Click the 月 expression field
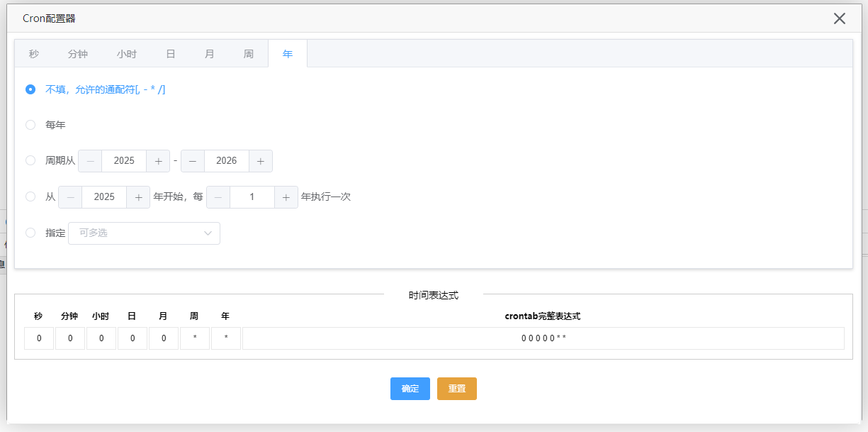Image resolution: width=868 pixels, height=432 pixels. [164, 338]
